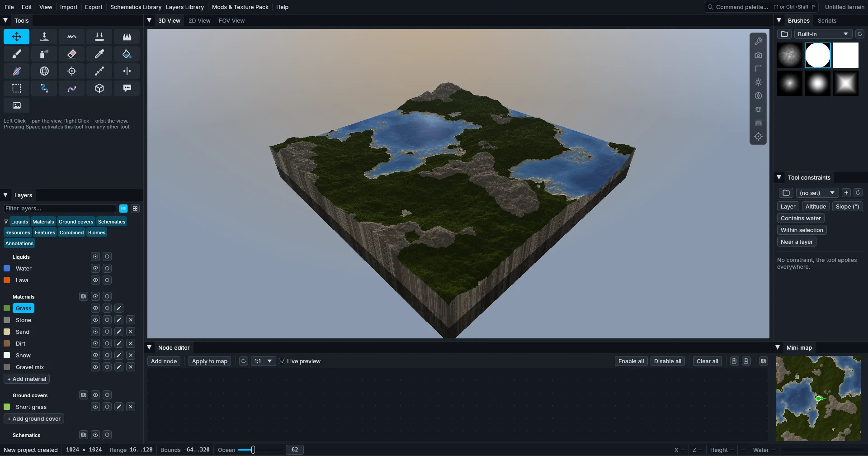This screenshot has width=868, height=456.
Task: Click the Add material button
Action: [x=27, y=379]
